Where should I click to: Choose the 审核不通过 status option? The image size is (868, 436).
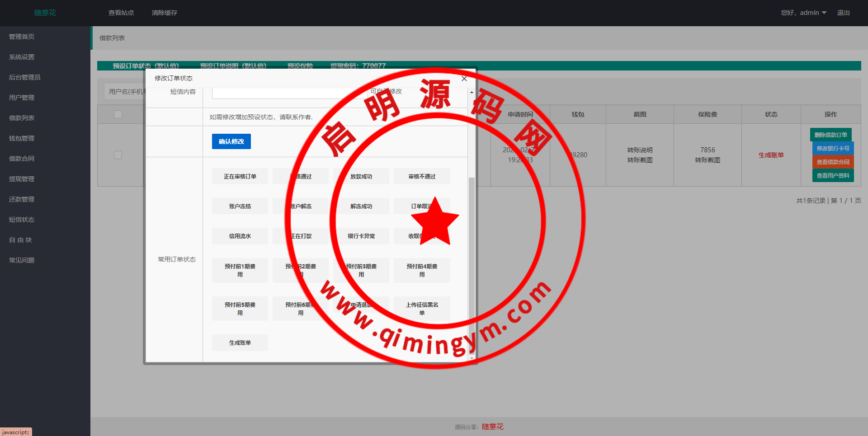pyautogui.click(x=421, y=177)
